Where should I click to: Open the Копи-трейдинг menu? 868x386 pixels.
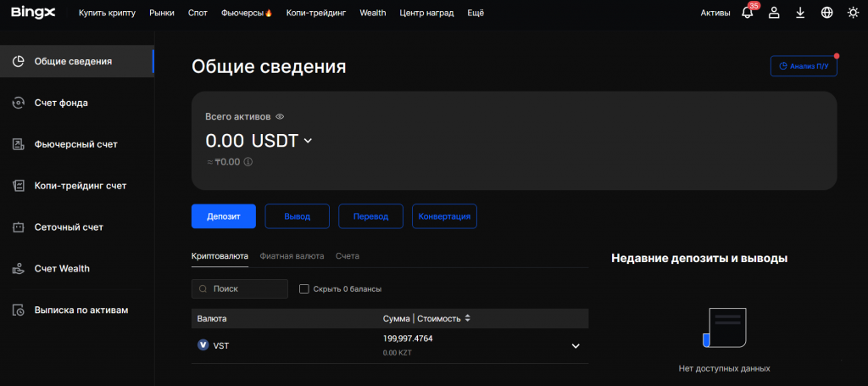pos(316,13)
